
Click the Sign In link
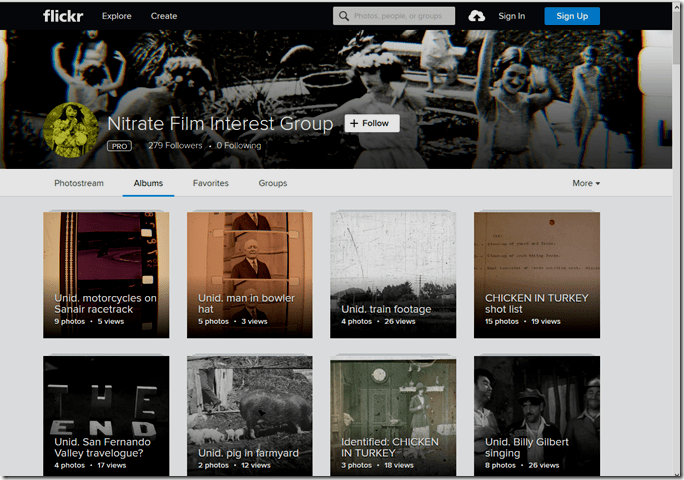[512, 16]
